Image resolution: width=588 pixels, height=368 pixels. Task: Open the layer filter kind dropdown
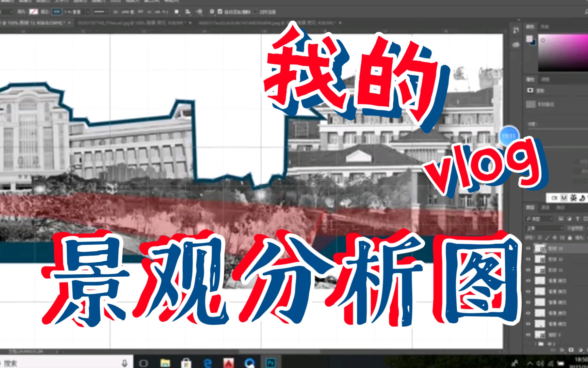(x=540, y=219)
